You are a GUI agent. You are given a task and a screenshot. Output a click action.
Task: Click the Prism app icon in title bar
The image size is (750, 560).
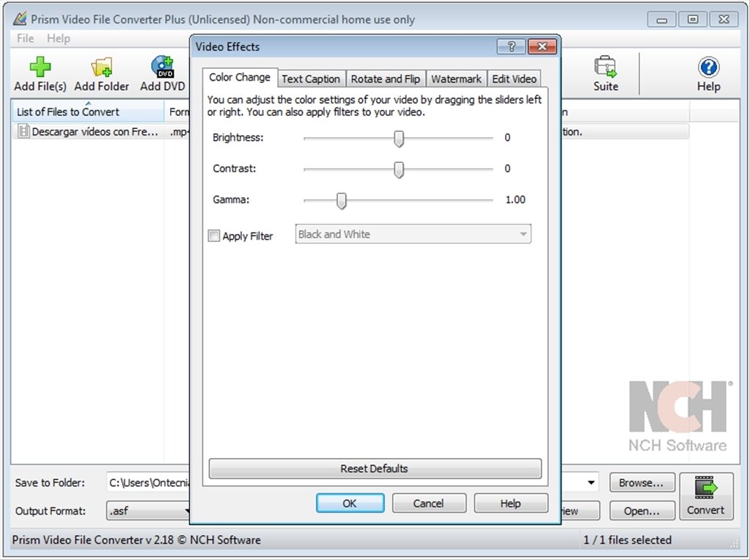coord(20,19)
